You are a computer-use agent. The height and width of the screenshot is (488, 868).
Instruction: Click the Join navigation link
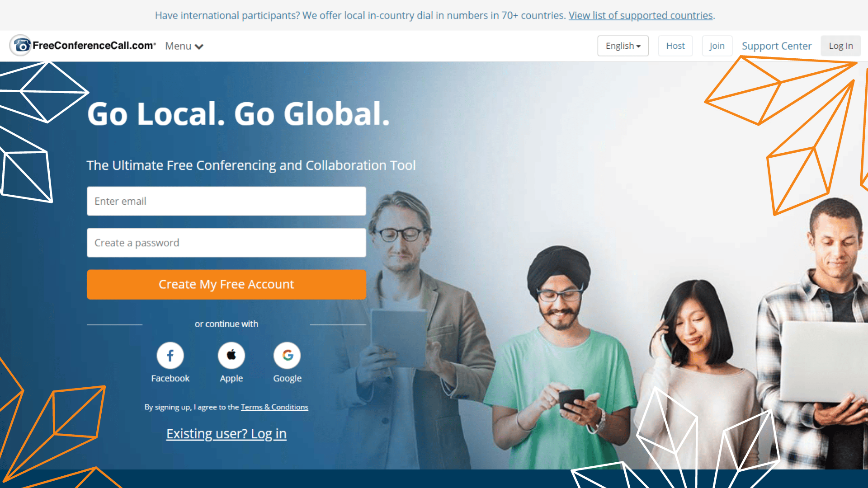(x=717, y=45)
